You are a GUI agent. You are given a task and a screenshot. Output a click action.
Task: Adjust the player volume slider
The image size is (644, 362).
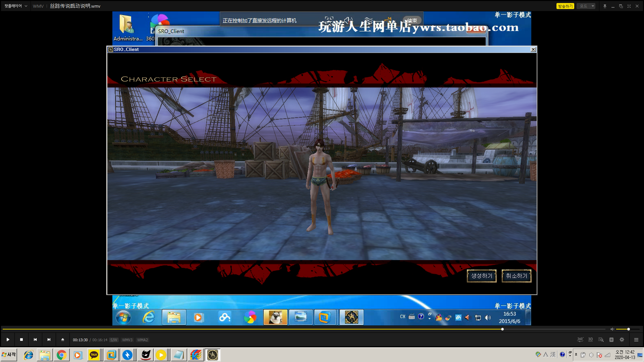pos(628,329)
